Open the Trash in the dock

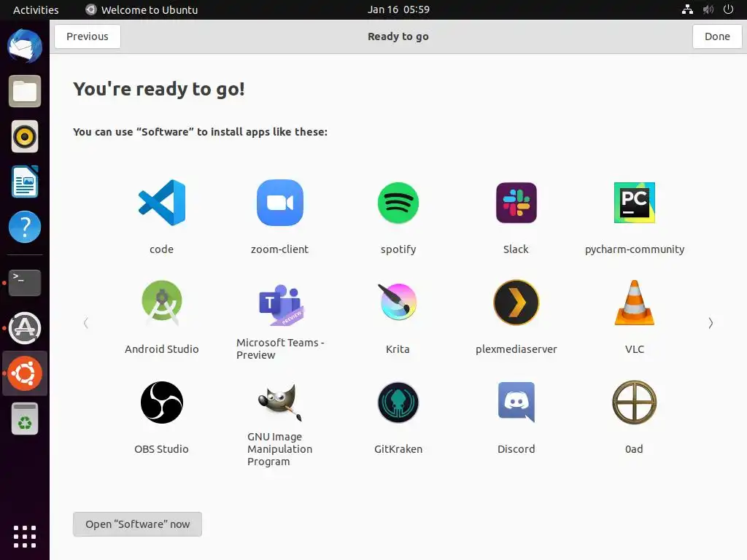25,419
